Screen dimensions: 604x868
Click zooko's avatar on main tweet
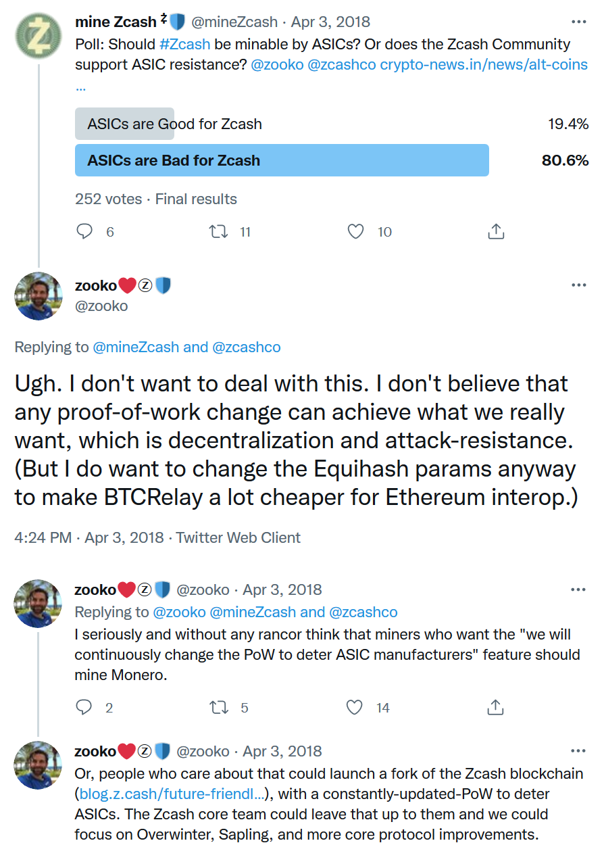pyautogui.click(x=39, y=296)
